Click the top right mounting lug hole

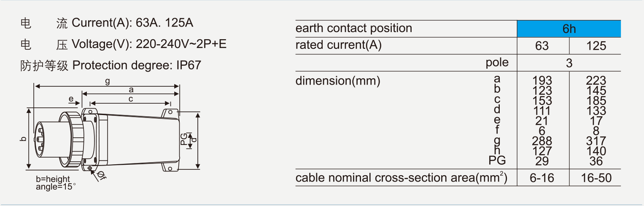[170, 113]
